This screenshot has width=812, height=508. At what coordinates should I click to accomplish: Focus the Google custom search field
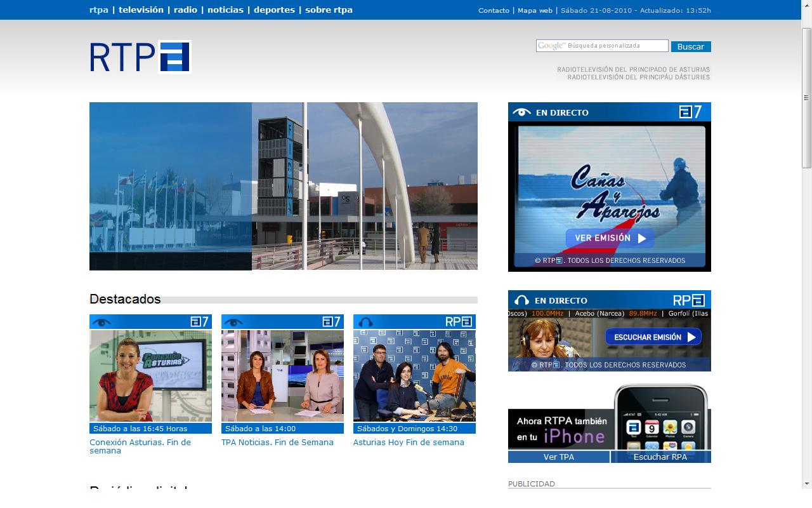pyautogui.click(x=602, y=46)
